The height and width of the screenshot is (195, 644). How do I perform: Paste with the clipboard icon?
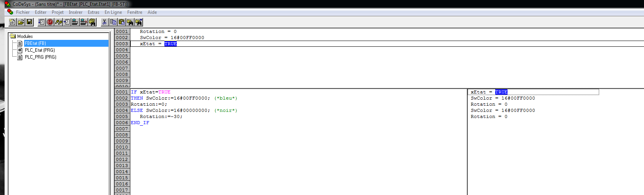pos(122,22)
